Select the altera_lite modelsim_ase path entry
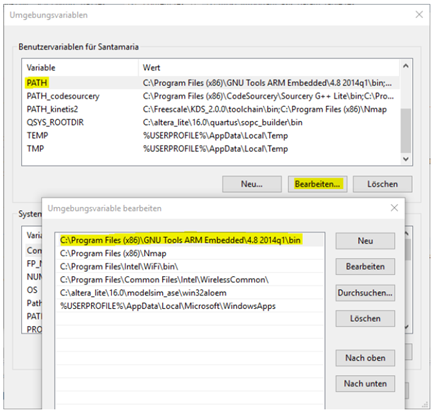This screenshot has height=416, width=435. pyautogui.click(x=189, y=293)
